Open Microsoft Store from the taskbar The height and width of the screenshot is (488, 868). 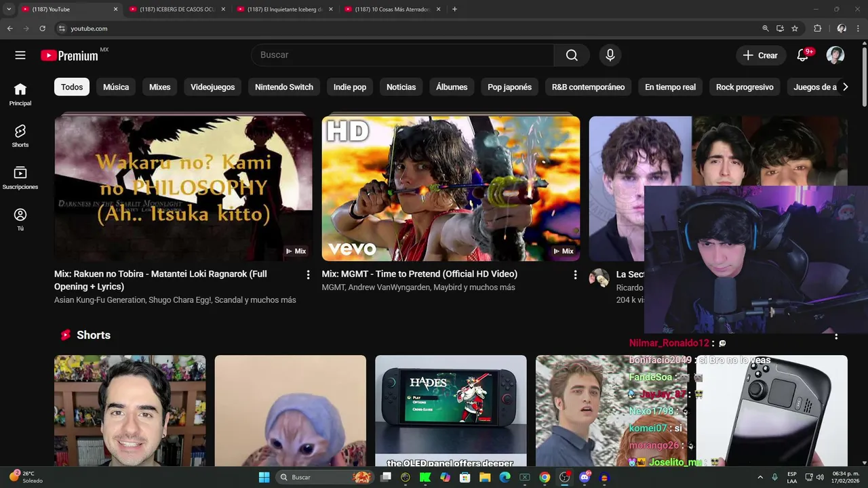(465, 477)
